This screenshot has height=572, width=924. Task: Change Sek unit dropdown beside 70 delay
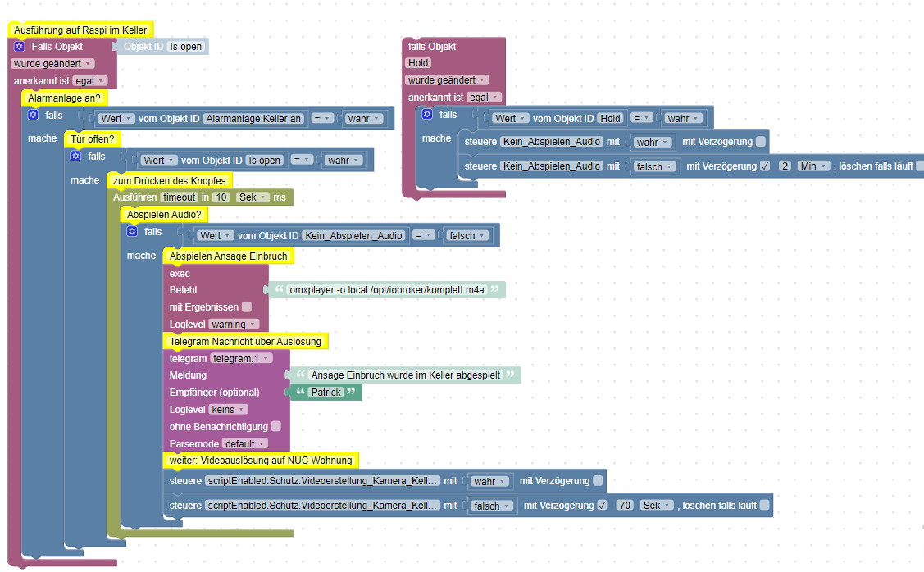[x=657, y=506]
